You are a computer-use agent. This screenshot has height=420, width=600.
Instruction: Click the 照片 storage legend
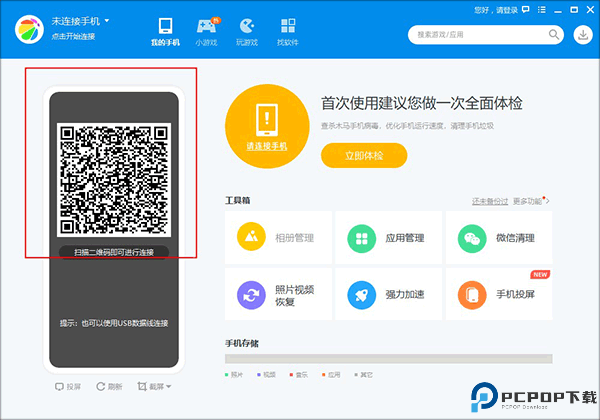pyautogui.click(x=234, y=375)
